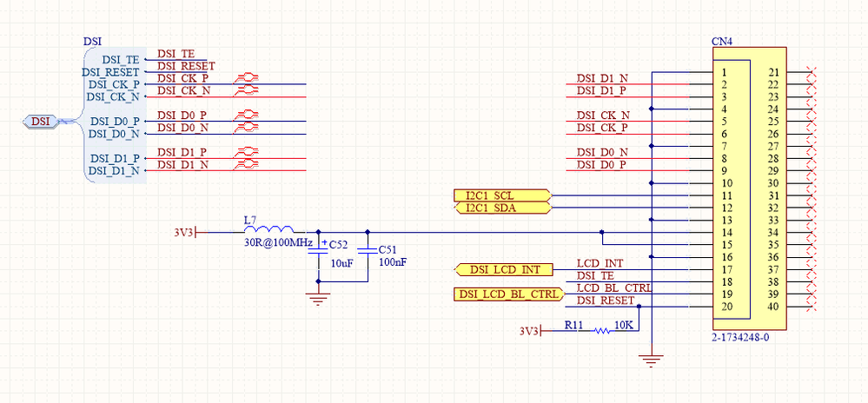This screenshot has width=868, height=403.
Task: Select the C51 designator text
Action: pos(388,249)
